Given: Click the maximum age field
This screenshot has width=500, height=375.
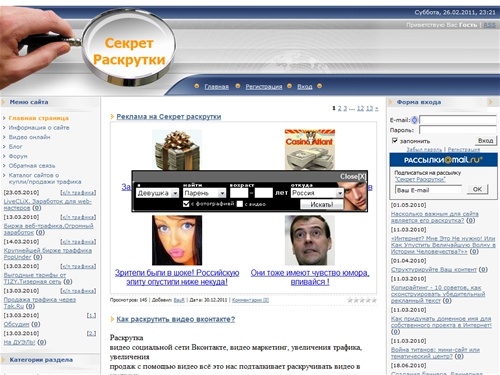Looking at the screenshot, I should point(264,193).
